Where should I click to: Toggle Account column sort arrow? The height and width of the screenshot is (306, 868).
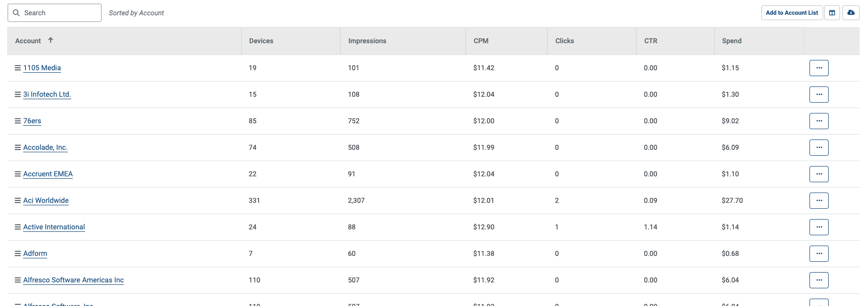tap(51, 40)
